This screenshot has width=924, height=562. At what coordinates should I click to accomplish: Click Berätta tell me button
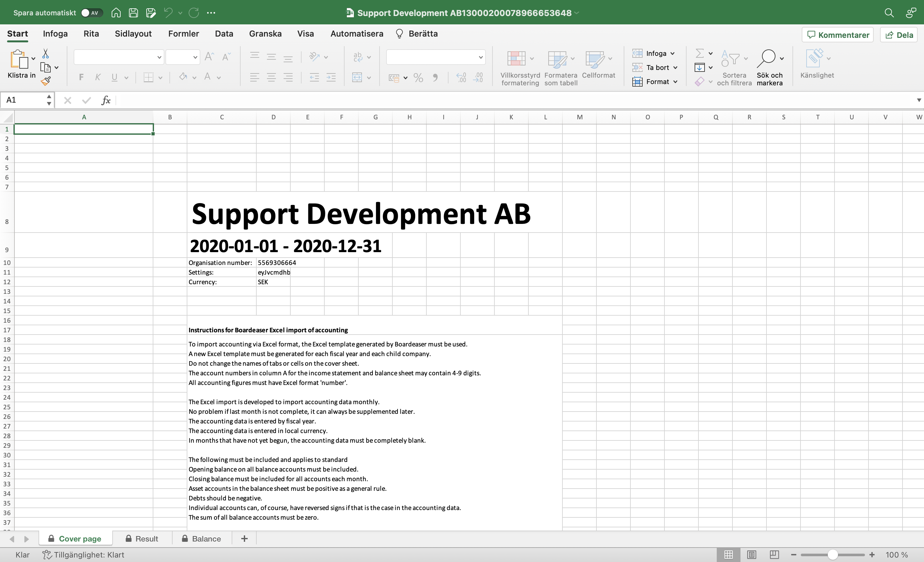coord(417,34)
